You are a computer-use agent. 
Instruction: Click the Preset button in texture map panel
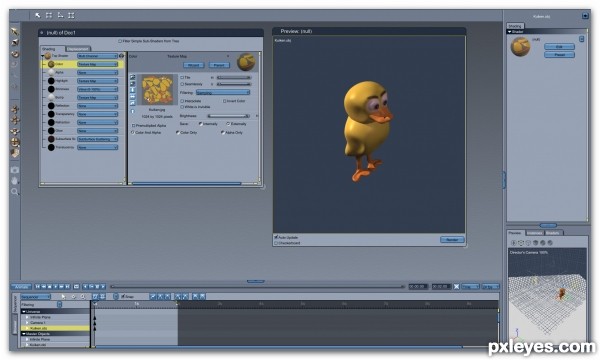[219, 65]
